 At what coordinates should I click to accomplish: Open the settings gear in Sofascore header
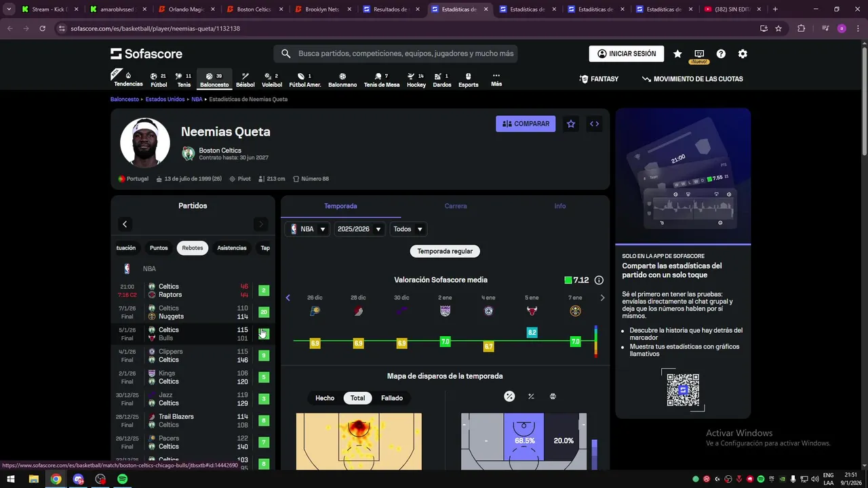(x=743, y=54)
